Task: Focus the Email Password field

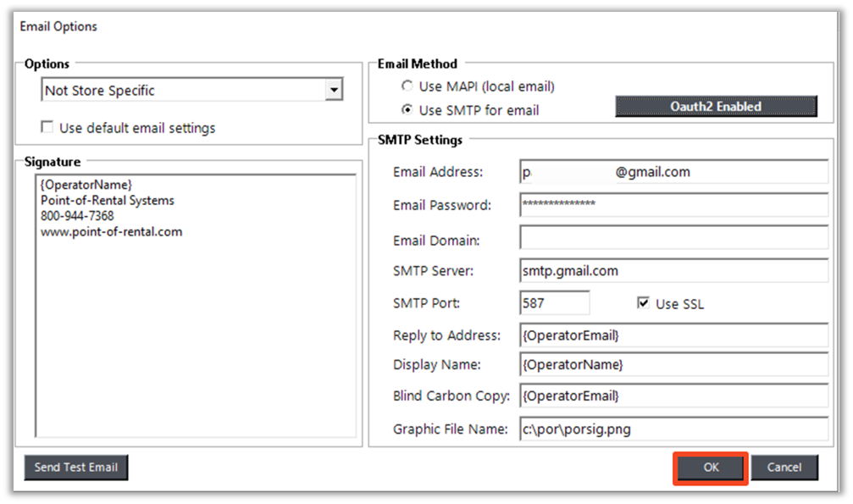Action: tap(673, 205)
